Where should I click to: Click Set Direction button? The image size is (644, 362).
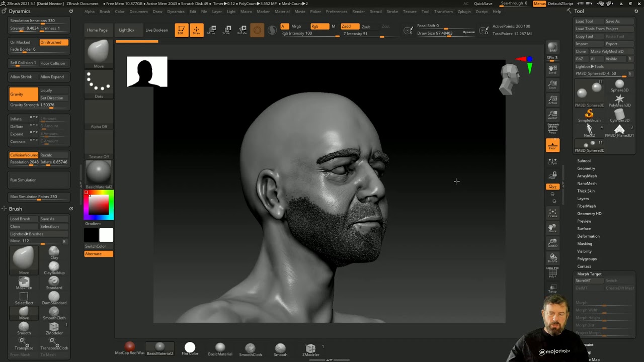[x=54, y=98]
